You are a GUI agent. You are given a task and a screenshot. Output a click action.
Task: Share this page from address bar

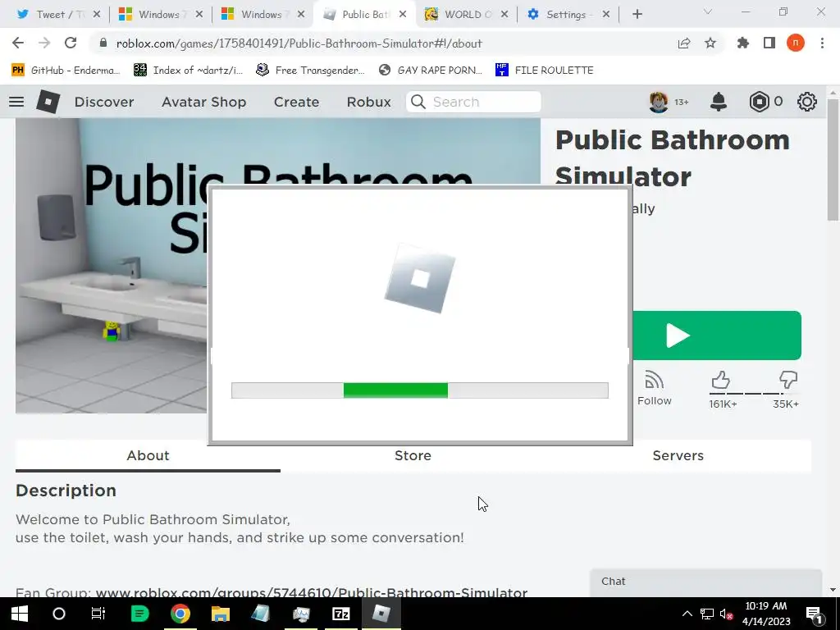(x=684, y=43)
